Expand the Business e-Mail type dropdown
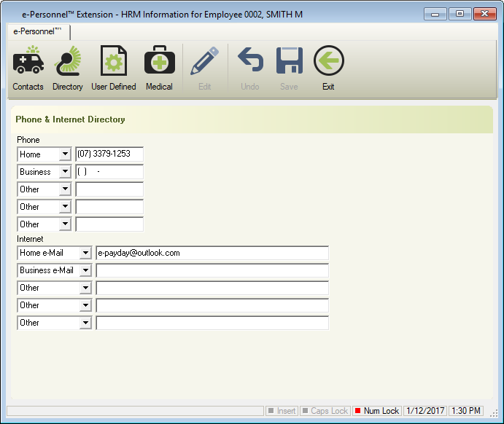The height and width of the screenshot is (424, 504). pyautogui.click(x=85, y=270)
